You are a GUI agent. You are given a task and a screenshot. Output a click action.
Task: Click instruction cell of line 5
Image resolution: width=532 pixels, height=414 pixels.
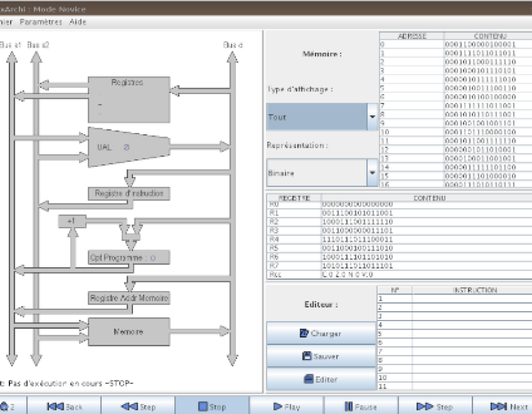pyautogui.click(x=472, y=334)
